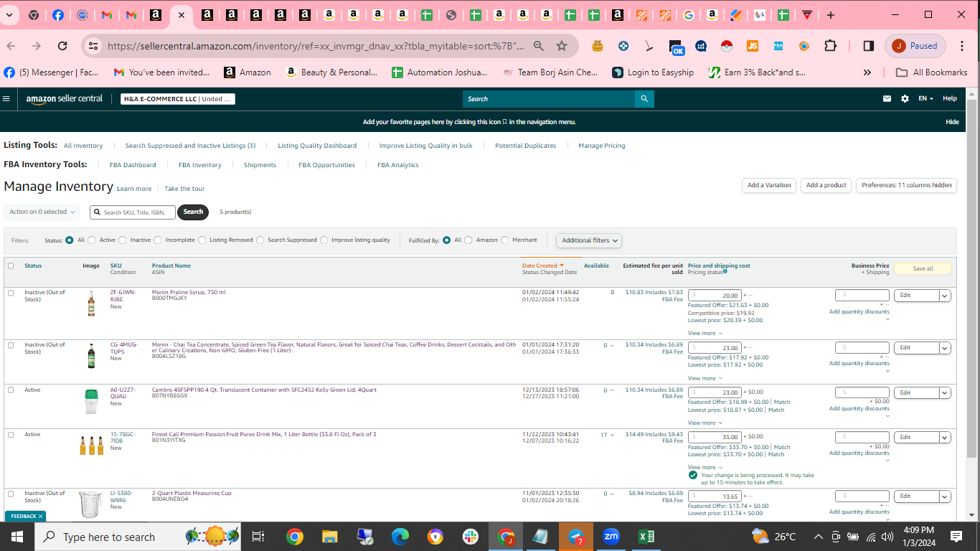Viewport: 980px width, 551px height.
Task: Choose the Active status filter radio button
Action: (x=91, y=240)
